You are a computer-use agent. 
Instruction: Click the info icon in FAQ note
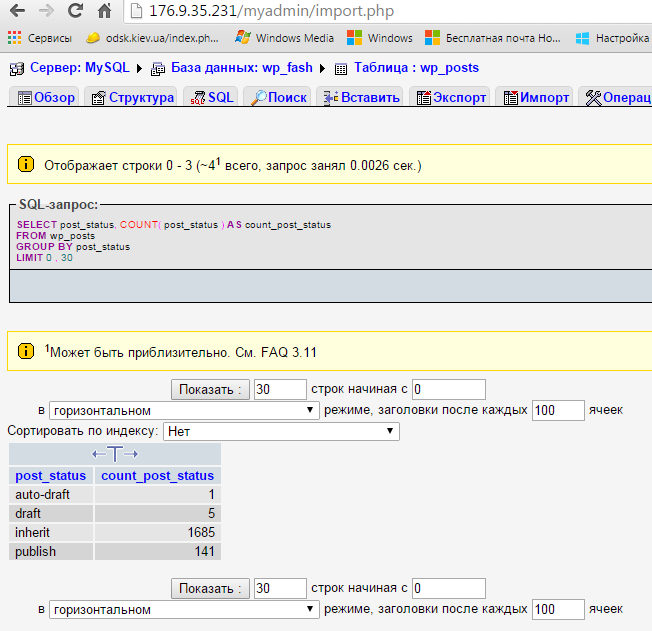26,351
